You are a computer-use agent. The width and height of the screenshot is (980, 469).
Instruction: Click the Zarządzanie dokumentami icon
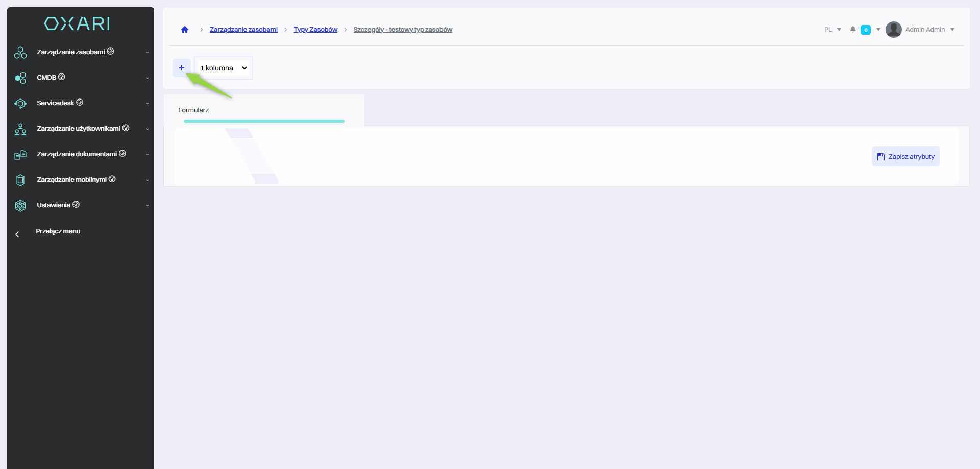(x=20, y=154)
